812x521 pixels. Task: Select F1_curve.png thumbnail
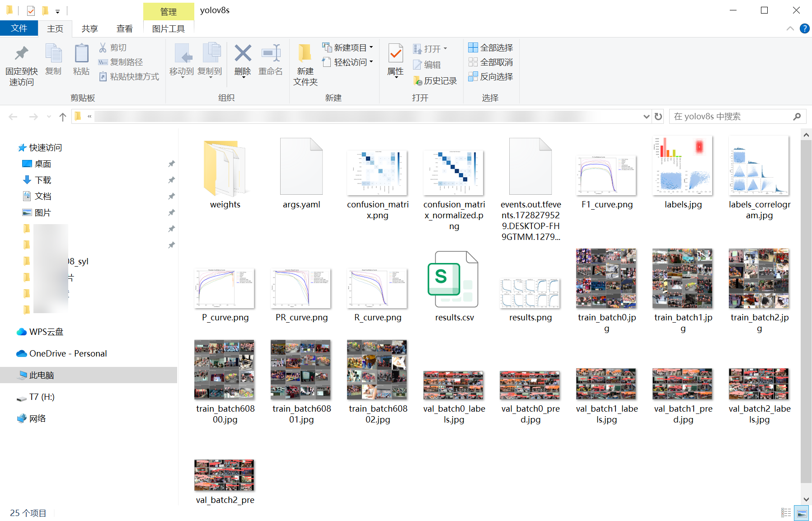607,174
